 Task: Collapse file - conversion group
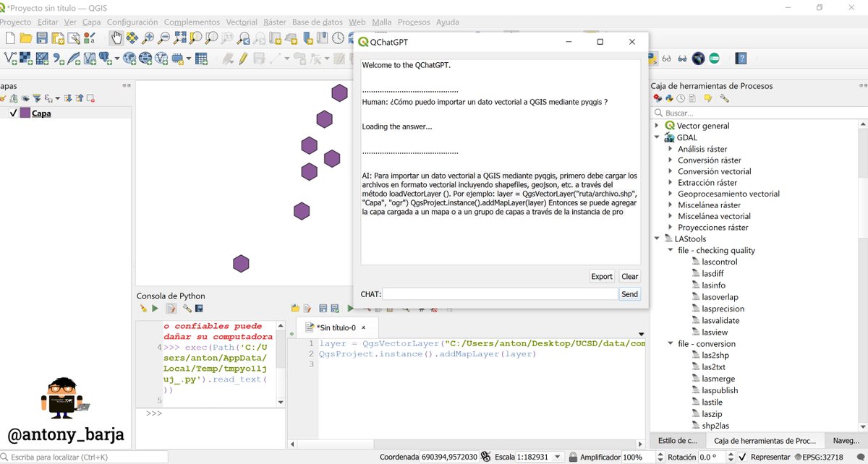tap(670, 343)
